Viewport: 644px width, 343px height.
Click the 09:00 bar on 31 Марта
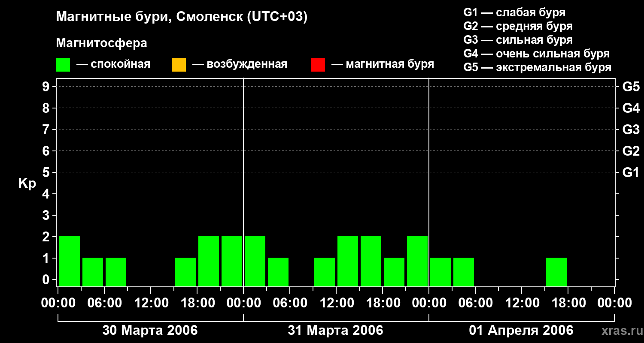[325, 272]
